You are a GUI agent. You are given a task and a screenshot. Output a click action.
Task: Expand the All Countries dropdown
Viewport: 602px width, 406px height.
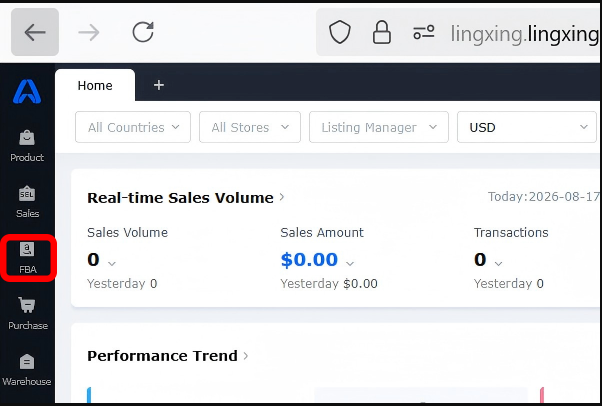click(x=133, y=127)
